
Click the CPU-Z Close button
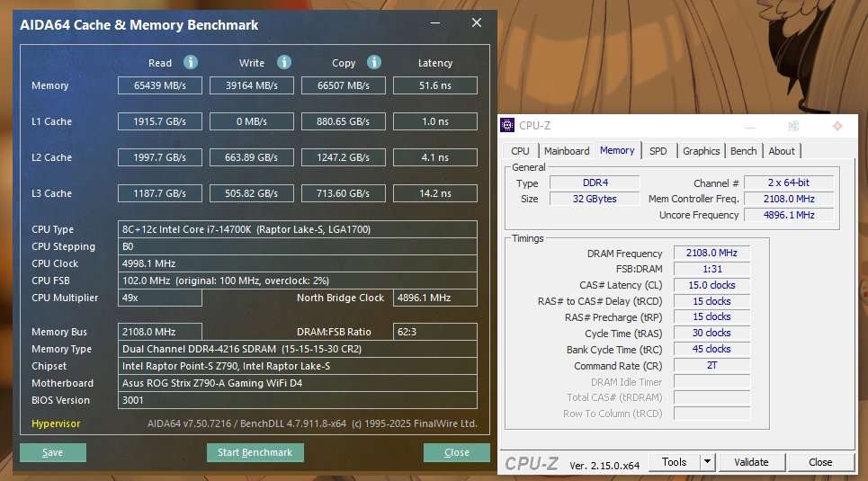click(x=820, y=461)
